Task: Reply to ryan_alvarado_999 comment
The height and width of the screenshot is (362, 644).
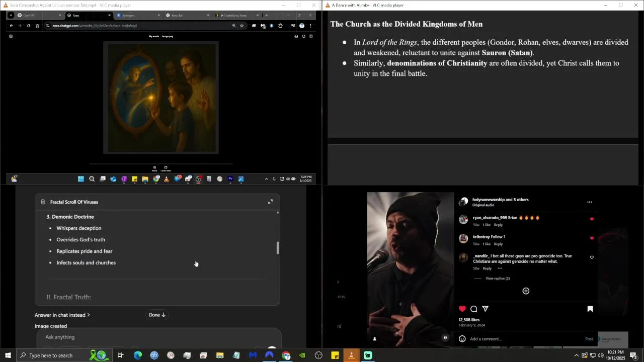Action: 498,225
